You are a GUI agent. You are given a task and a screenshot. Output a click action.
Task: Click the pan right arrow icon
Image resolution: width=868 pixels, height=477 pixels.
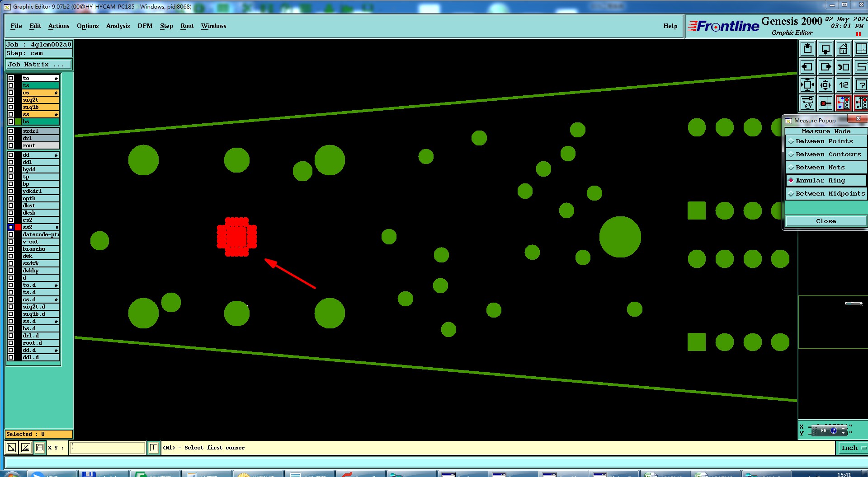coord(826,67)
